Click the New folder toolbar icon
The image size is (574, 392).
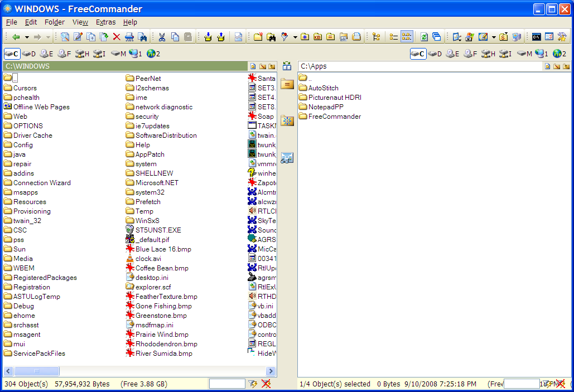pos(258,37)
